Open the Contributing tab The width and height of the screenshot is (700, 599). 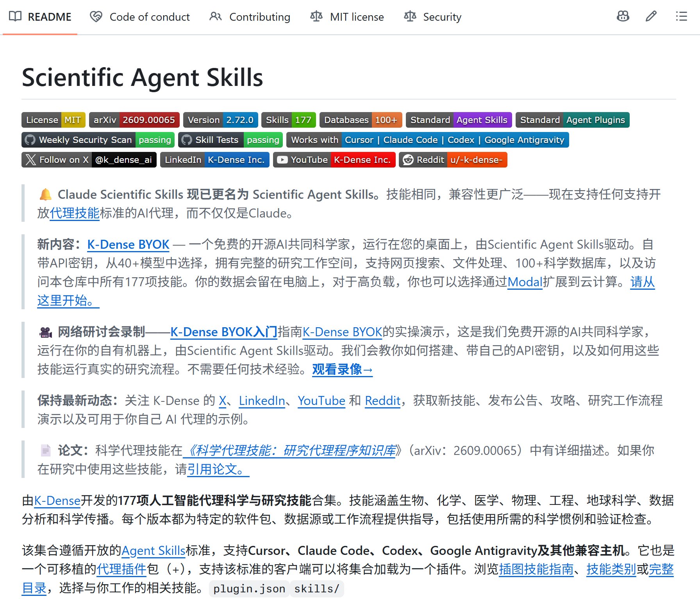point(250,17)
